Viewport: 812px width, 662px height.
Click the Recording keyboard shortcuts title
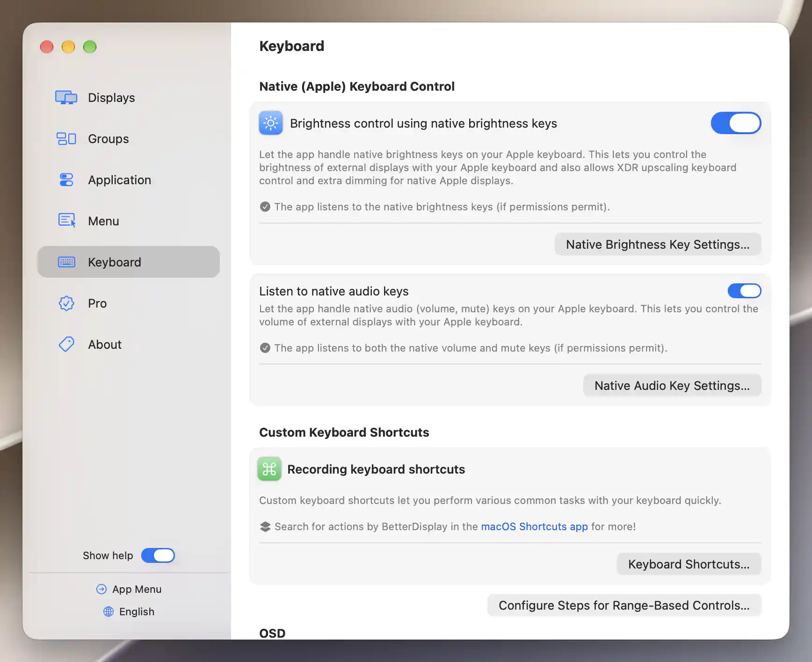coord(376,469)
